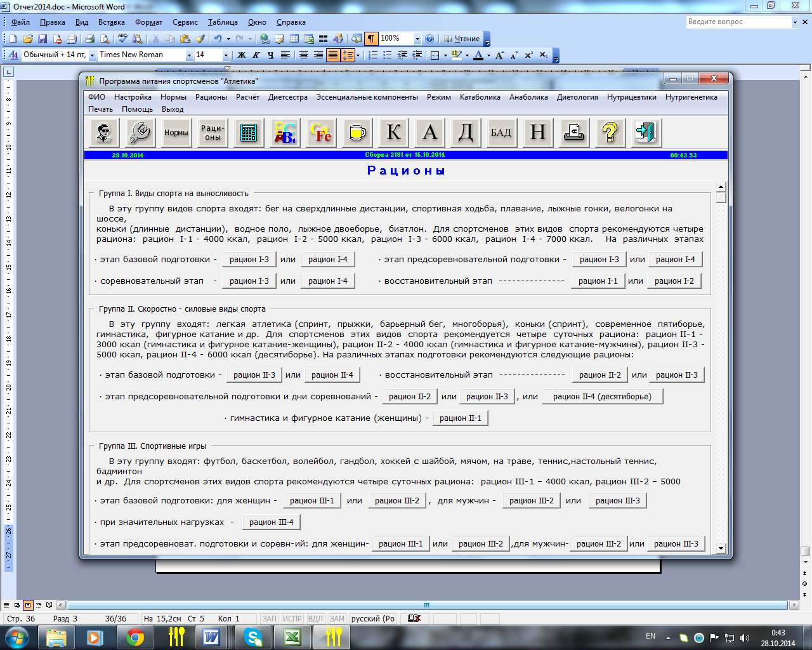The width and height of the screenshot is (812, 650).
Task: Enable center alignment in Word
Action: coord(304,55)
